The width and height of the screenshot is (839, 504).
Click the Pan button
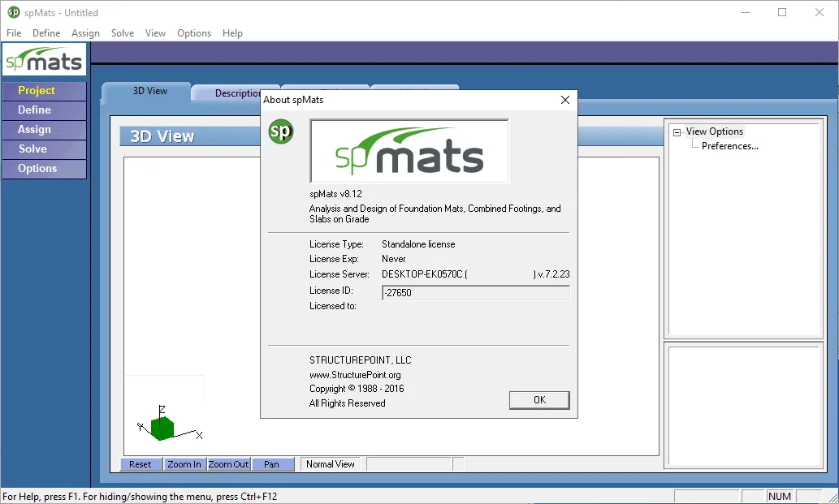point(272,464)
